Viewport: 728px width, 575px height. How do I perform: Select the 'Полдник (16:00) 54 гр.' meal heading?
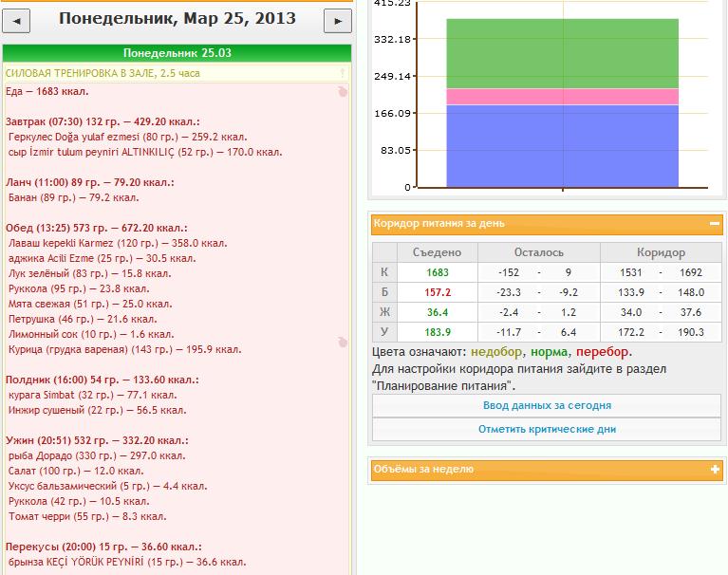coord(103,380)
